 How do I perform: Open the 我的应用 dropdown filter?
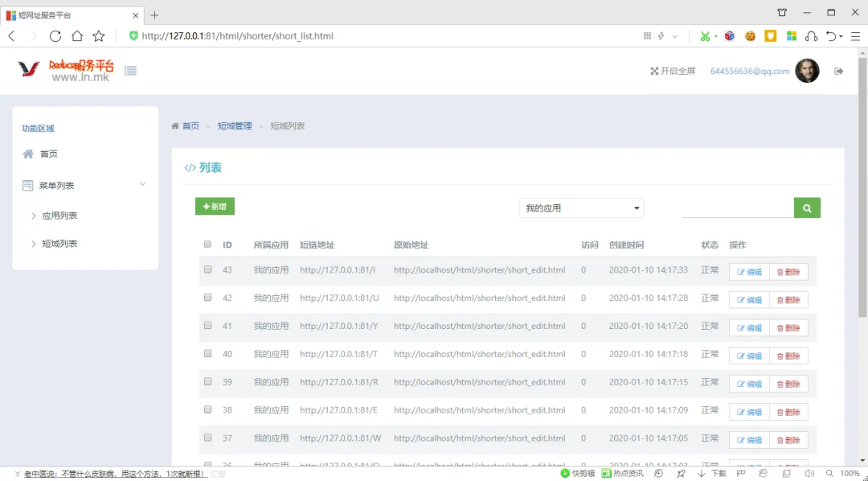[581, 208]
